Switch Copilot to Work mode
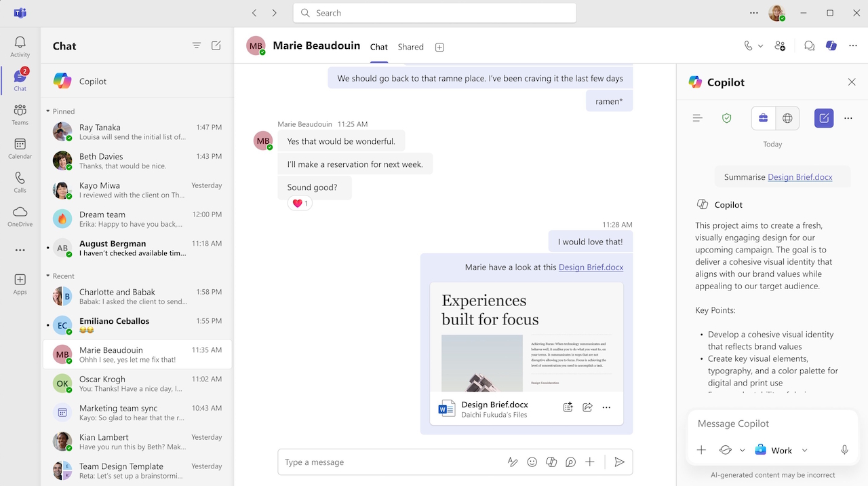The image size is (868, 486). point(763,118)
